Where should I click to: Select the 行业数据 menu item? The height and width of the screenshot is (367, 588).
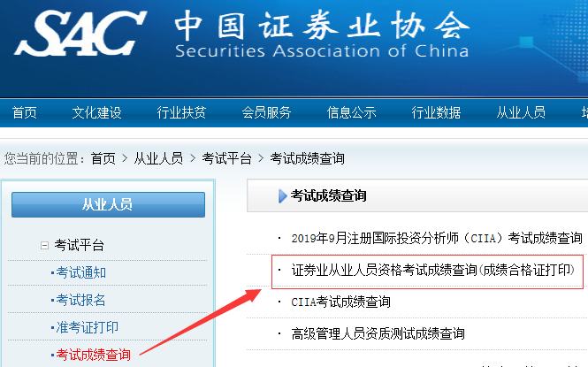436,112
